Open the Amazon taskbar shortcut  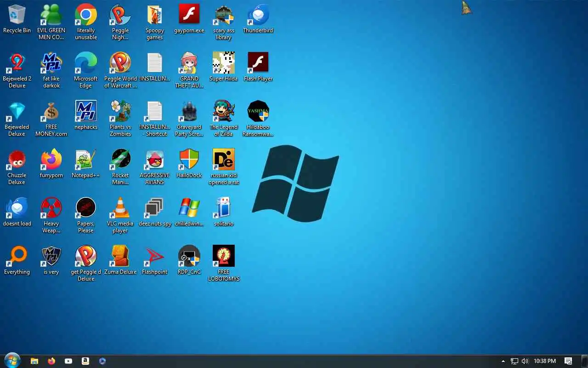(x=85, y=361)
